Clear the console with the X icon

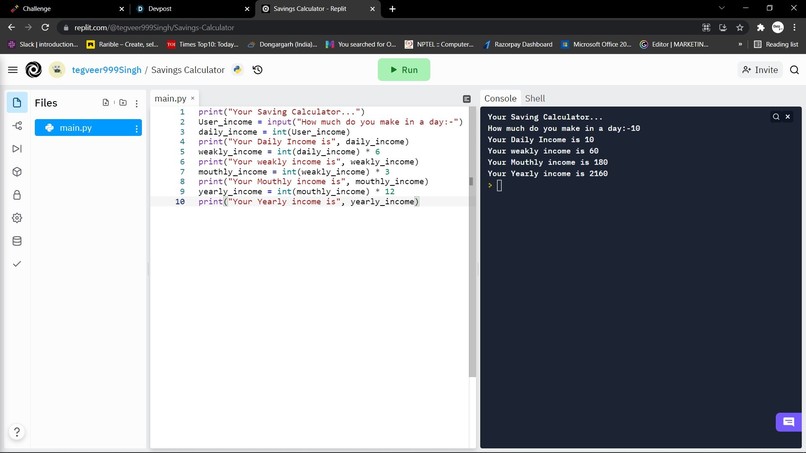787,117
